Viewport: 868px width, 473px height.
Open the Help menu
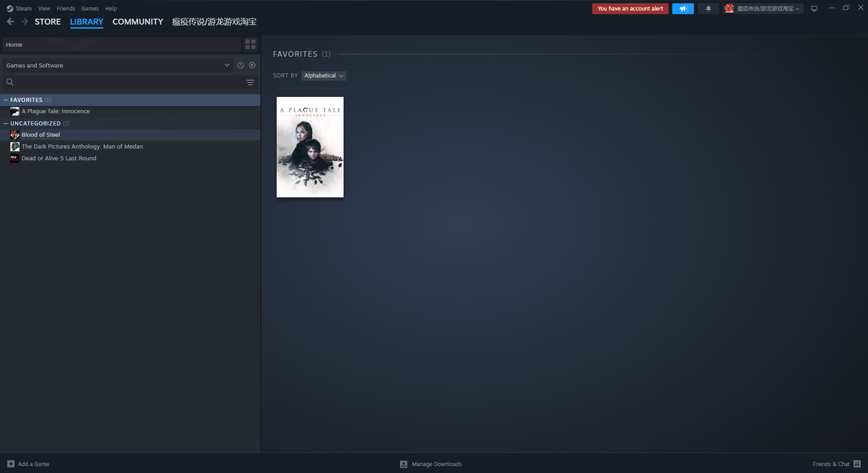tap(111, 9)
